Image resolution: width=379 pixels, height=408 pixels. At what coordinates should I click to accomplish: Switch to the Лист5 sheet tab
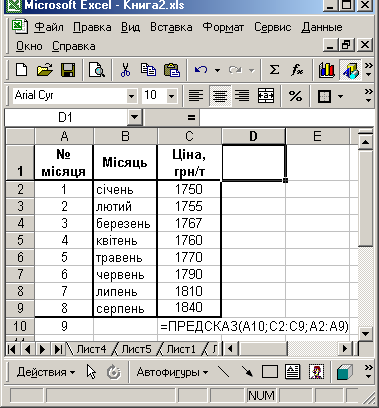point(136,349)
